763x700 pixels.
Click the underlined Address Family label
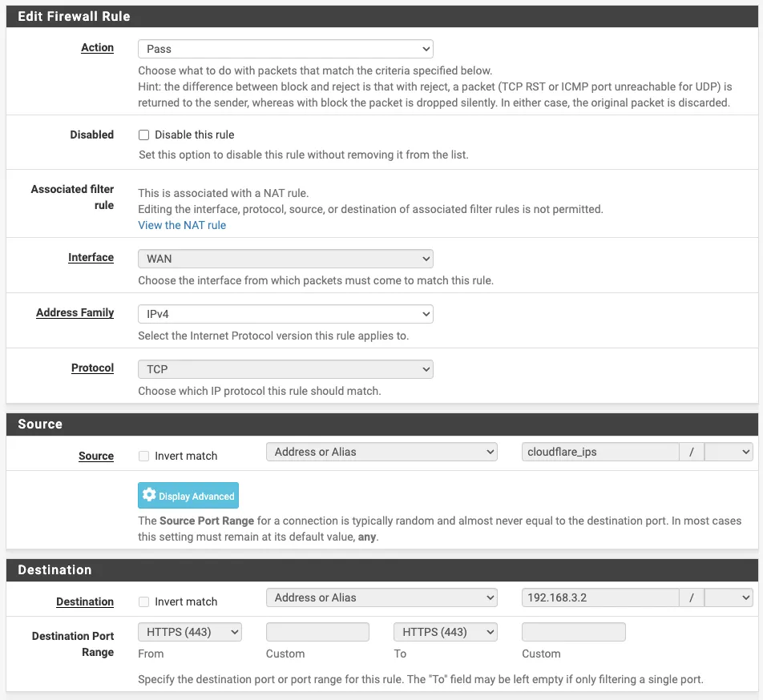[75, 312]
